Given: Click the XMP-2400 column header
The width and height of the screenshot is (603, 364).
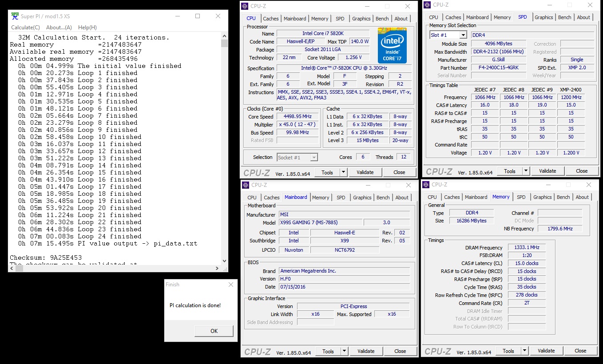Looking at the screenshot, I should click(x=571, y=90).
